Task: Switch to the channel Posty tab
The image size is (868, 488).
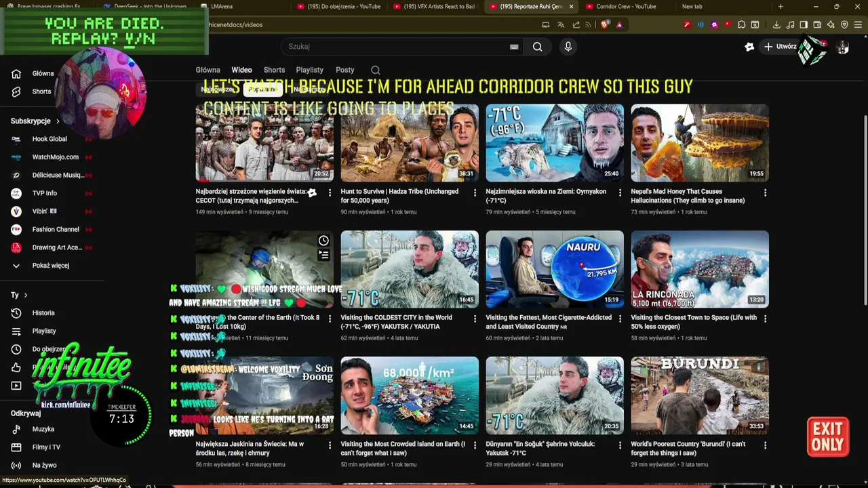Action: tap(344, 70)
